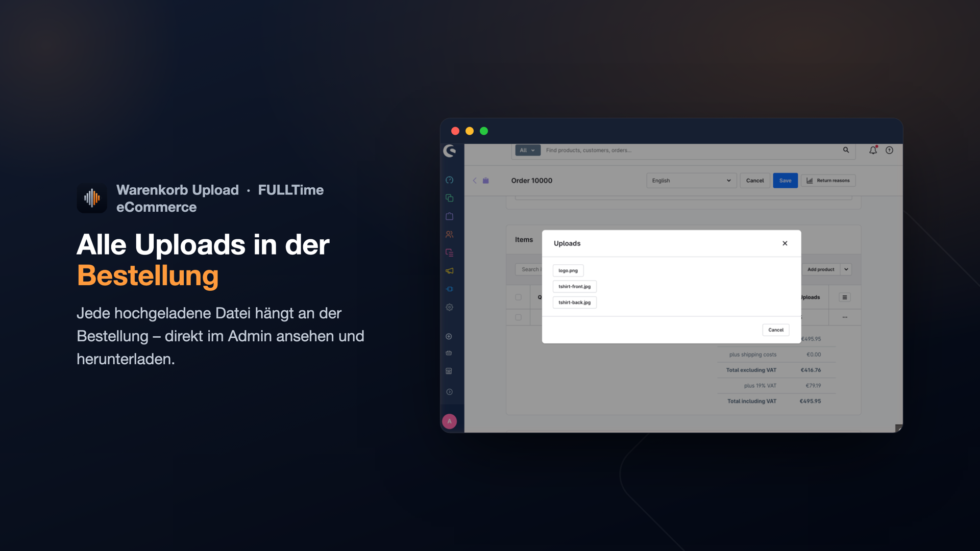Close the Uploads modal with X
The width and height of the screenshot is (980, 551).
pos(785,243)
